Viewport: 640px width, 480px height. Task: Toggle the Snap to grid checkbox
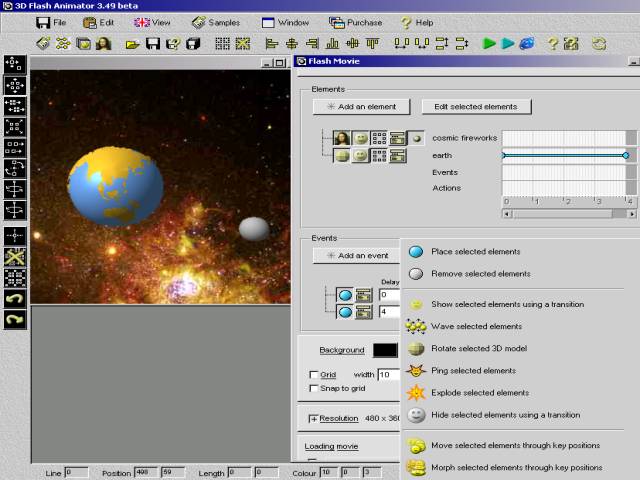click(313, 388)
